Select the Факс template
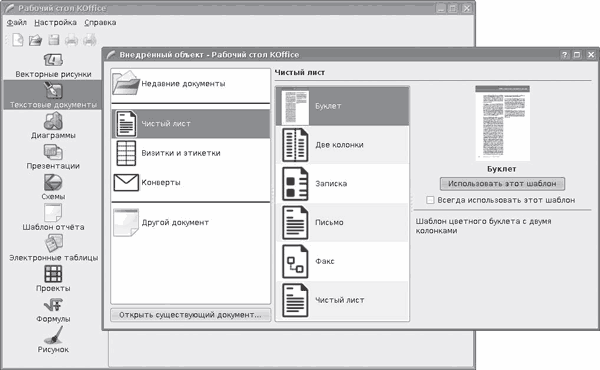The width and height of the screenshot is (600, 370). pyautogui.click(x=342, y=261)
